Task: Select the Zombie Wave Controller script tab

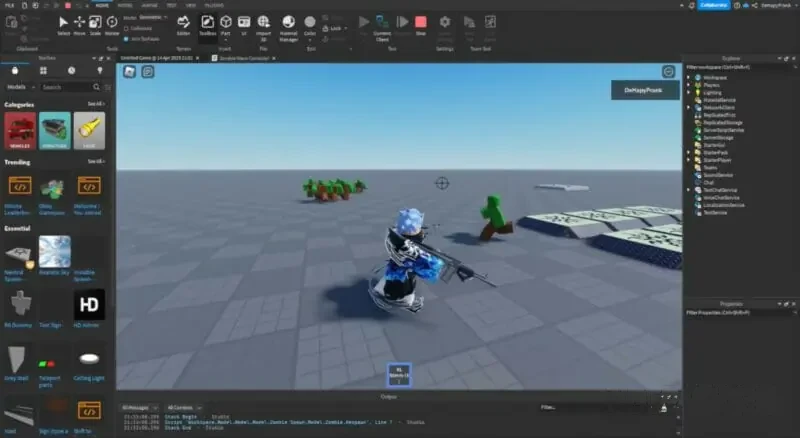Action: (244, 58)
